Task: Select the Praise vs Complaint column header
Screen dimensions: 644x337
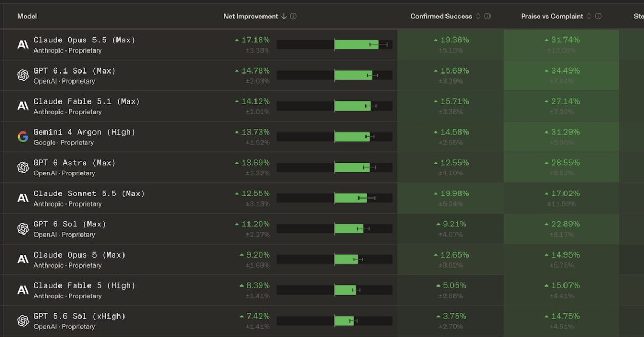Action: point(552,16)
